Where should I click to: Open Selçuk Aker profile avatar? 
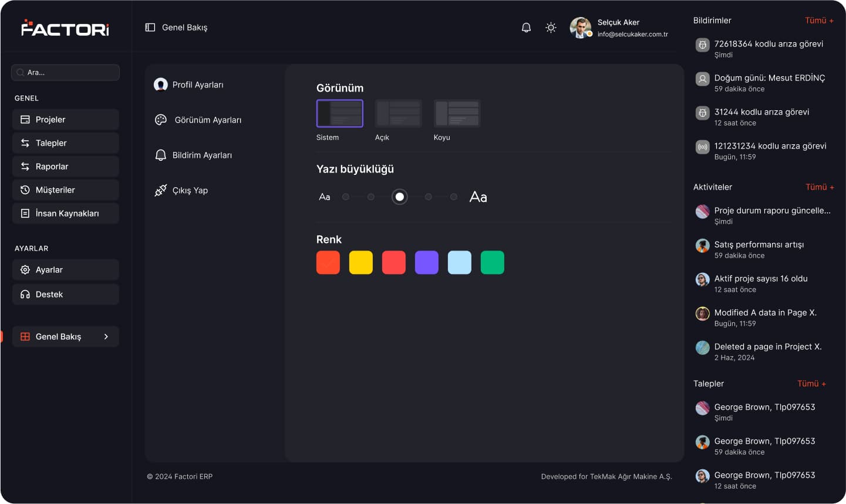(x=581, y=28)
